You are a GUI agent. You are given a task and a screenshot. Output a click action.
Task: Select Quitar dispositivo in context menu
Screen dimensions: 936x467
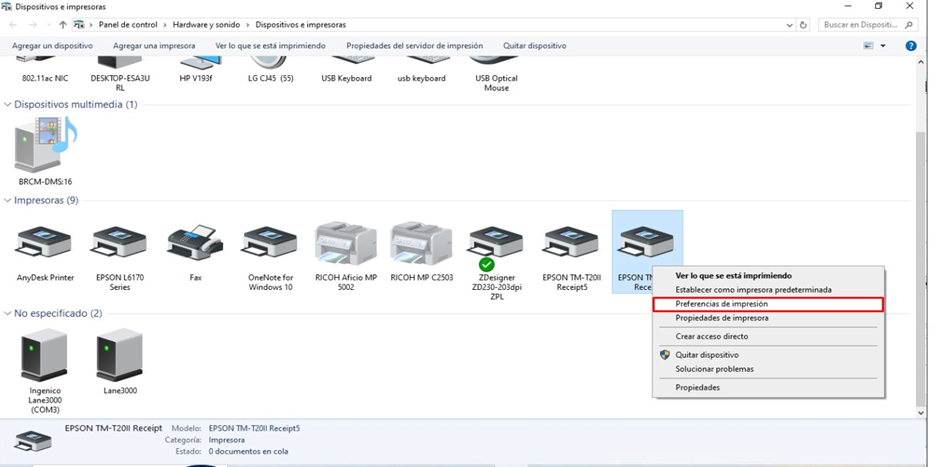tap(706, 355)
